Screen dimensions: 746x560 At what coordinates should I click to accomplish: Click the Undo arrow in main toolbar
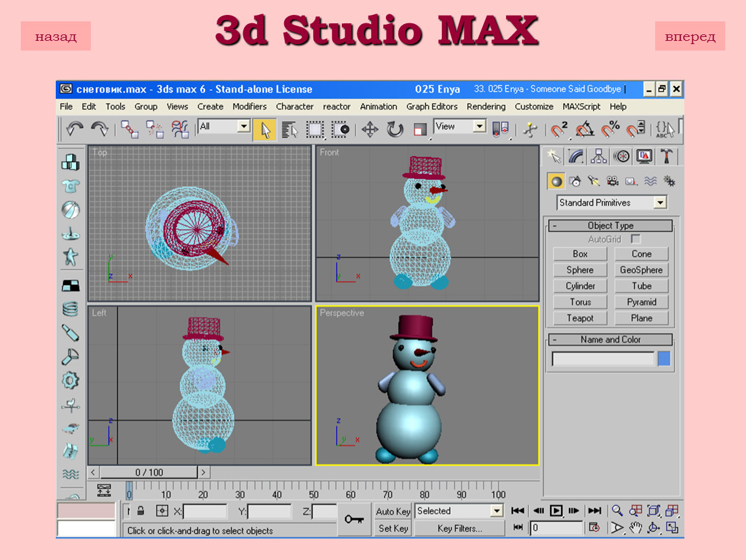pyautogui.click(x=75, y=129)
